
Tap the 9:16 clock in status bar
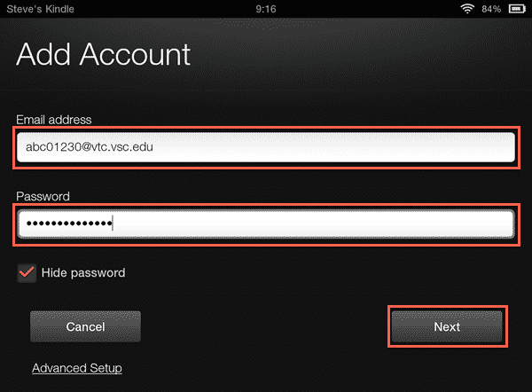point(266,9)
